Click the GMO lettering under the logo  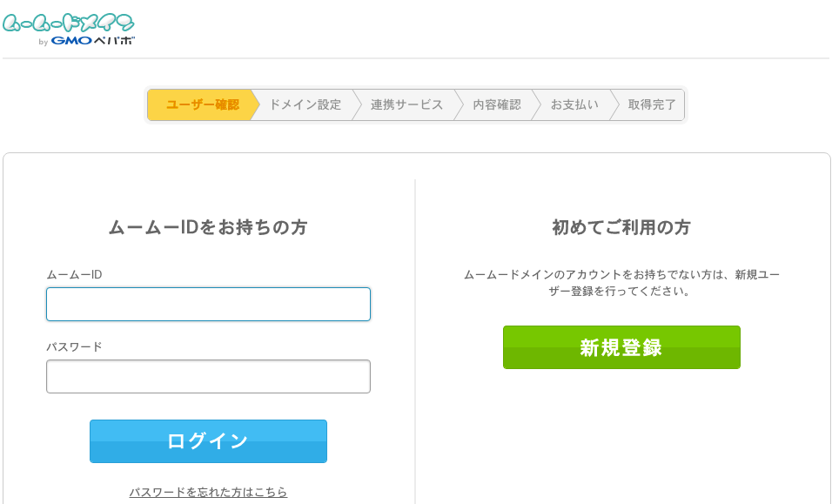click(71, 41)
